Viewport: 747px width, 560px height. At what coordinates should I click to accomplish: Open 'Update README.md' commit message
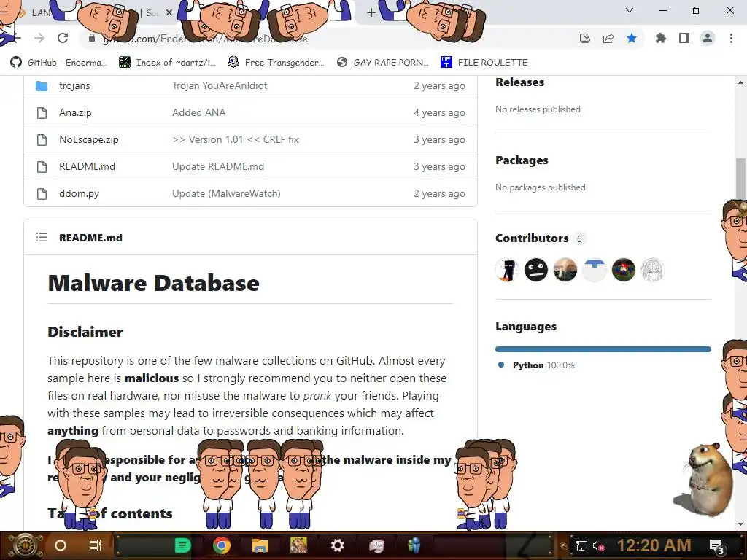coord(217,166)
